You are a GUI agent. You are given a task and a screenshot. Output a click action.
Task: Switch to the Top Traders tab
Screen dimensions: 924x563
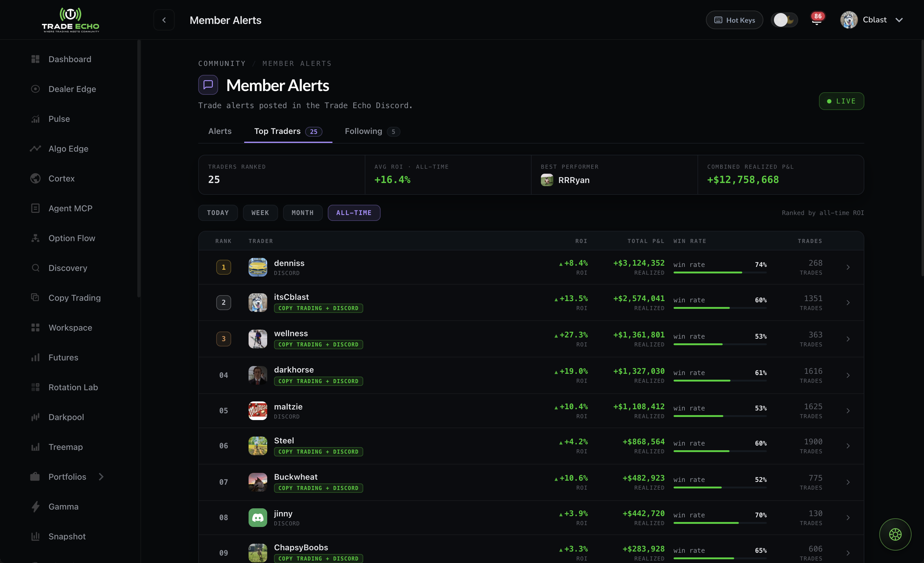(x=288, y=131)
